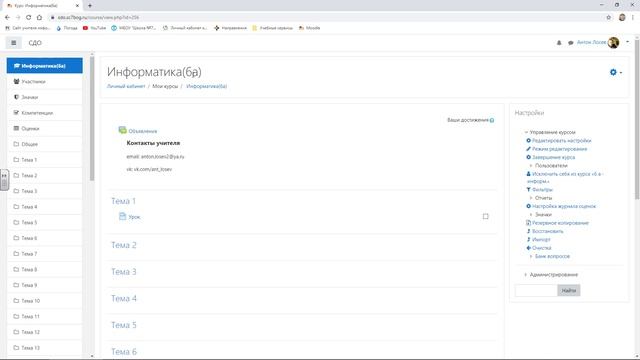
Task: Open the YouTube bookmark
Action: pyautogui.click(x=94, y=28)
